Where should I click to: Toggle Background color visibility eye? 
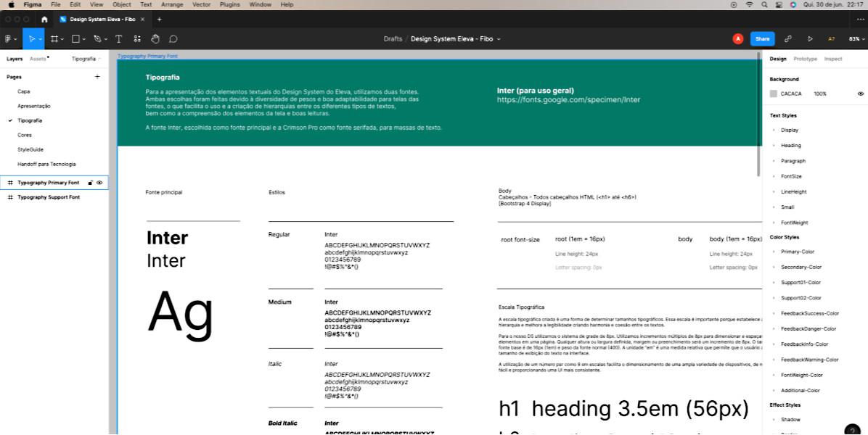pyautogui.click(x=860, y=94)
